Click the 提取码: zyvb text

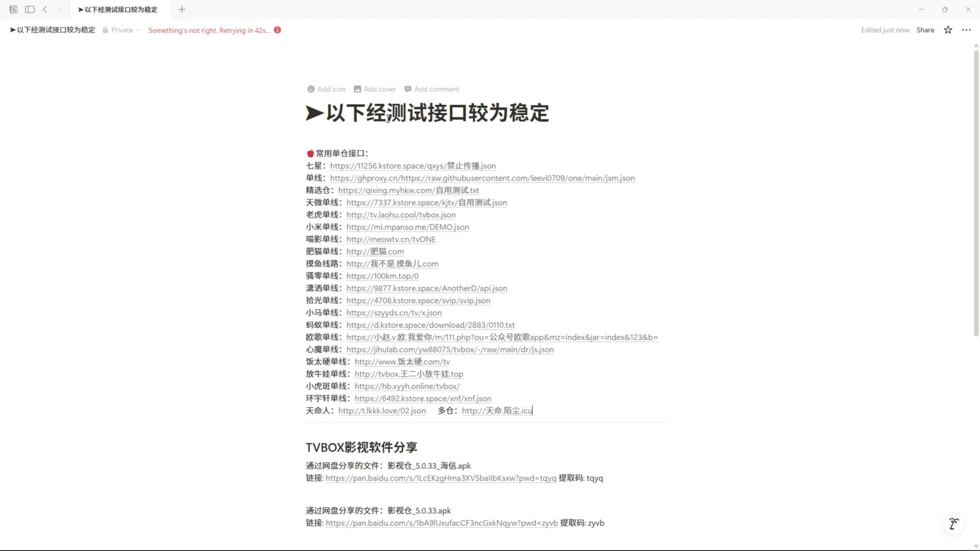point(582,523)
